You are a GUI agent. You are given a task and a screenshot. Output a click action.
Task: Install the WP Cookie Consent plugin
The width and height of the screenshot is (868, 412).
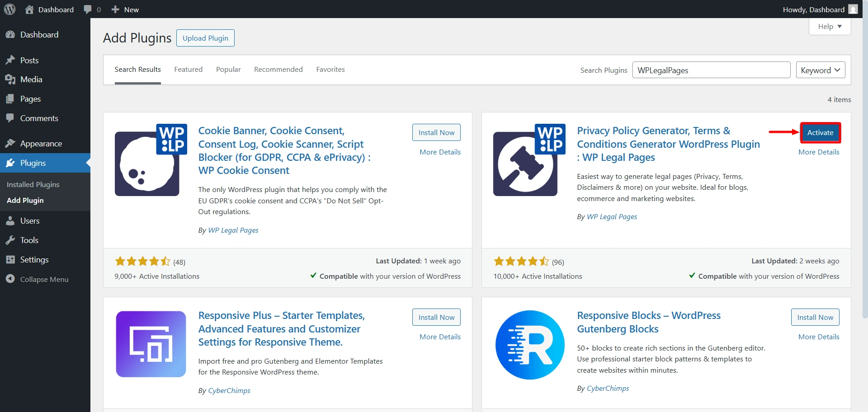[x=436, y=133]
